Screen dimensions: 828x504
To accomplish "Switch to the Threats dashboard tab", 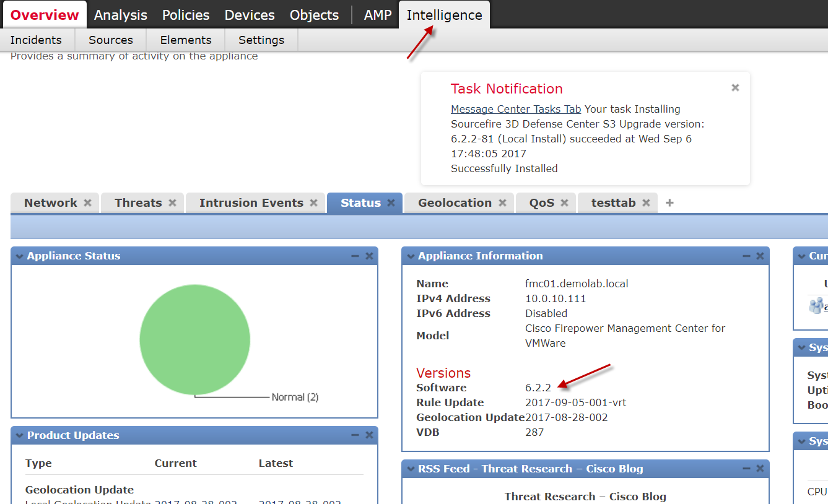I will click(x=138, y=203).
